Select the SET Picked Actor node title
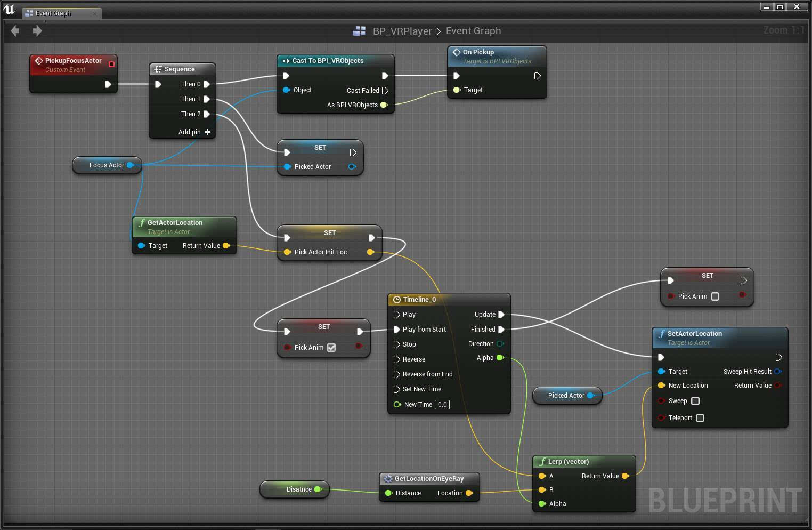Viewport: 812px width, 530px height. click(320, 148)
